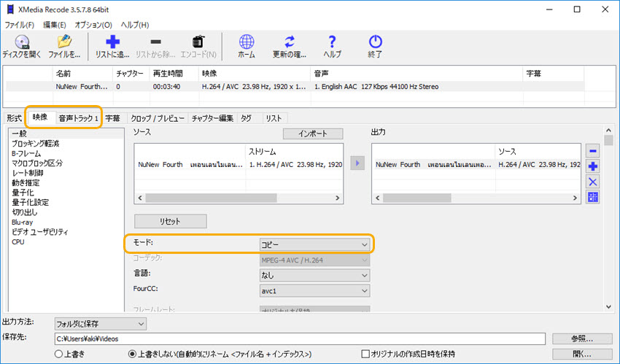Click the Exit power icon
The image size is (620, 364).
tap(375, 42)
